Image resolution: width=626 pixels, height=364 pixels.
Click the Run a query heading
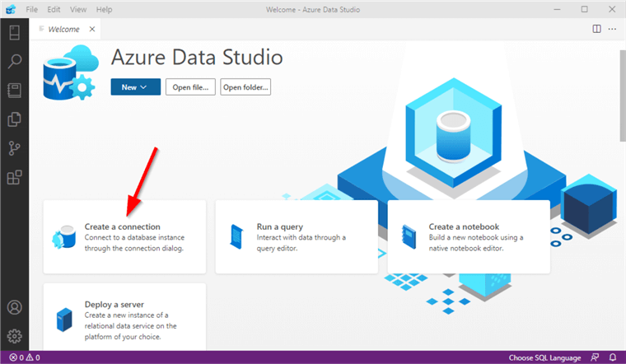click(x=280, y=226)
